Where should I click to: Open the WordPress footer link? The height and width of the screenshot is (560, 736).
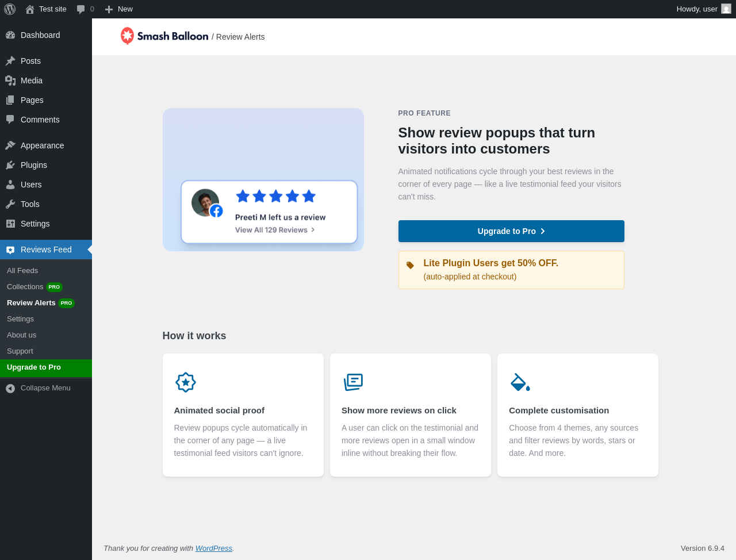pos(214,549)
